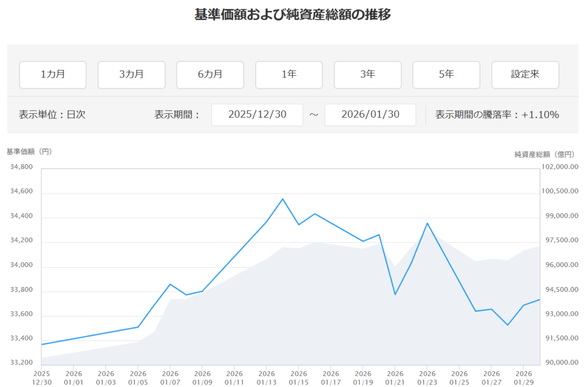Open the start date field 2025/12/30
Viewport: 588px width, 387px height.
point(257,115)
